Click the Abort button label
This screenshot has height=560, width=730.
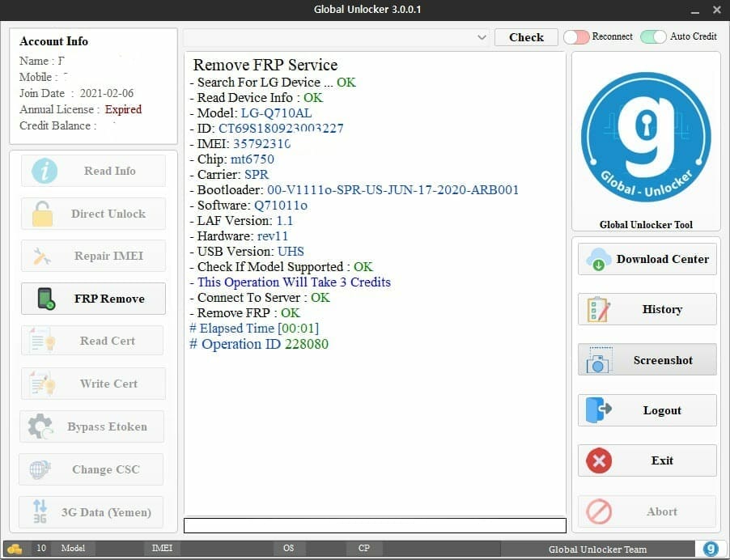pos(661,511)
